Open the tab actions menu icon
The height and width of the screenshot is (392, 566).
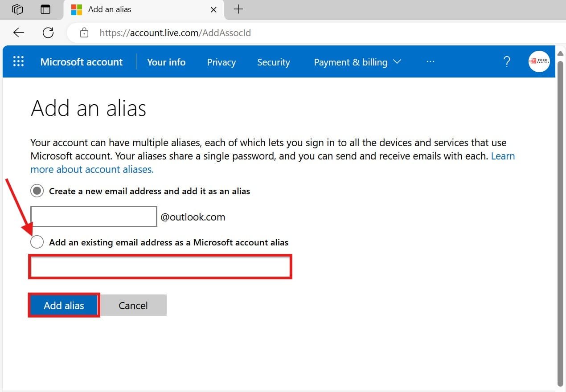coord(45,9)
